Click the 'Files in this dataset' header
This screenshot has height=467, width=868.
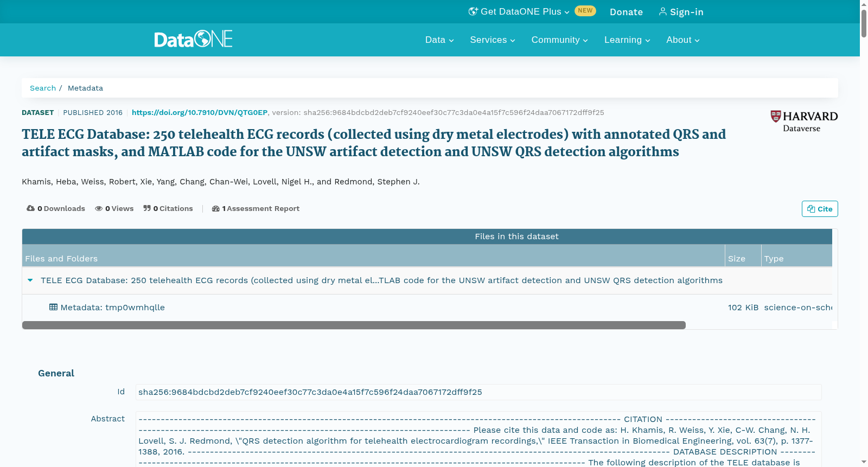point(516,236)
